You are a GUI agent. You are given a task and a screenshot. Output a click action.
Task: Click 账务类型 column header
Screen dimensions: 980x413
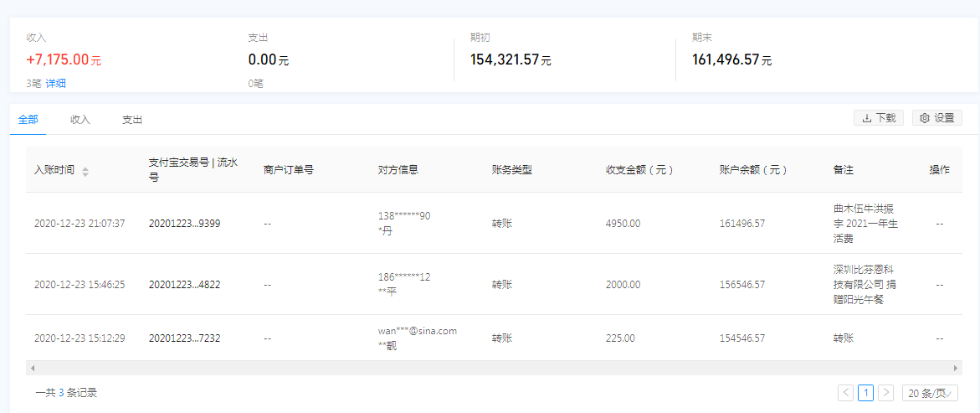[511, 170]
